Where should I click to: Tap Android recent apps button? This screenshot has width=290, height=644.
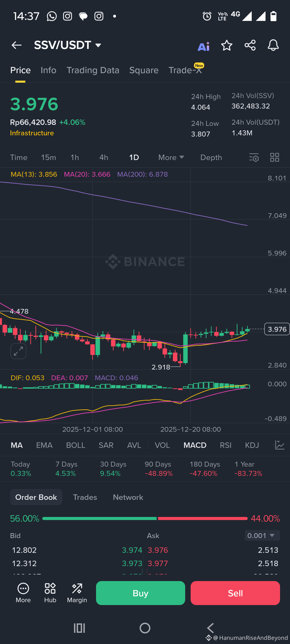(79, 628)
